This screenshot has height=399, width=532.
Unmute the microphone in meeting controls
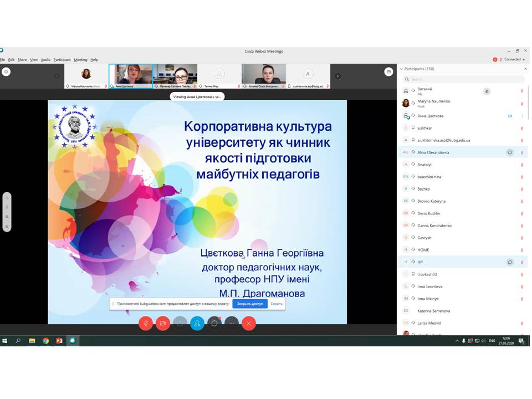coord(146,323)
